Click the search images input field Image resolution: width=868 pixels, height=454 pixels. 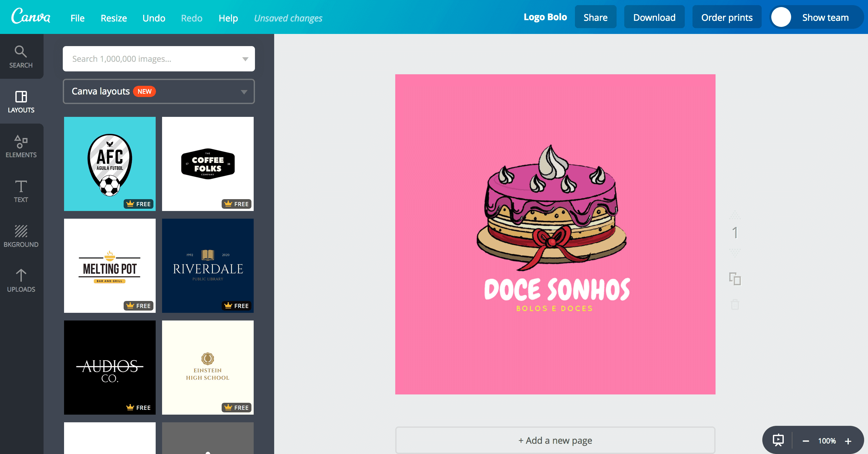[x=159, y=59]
